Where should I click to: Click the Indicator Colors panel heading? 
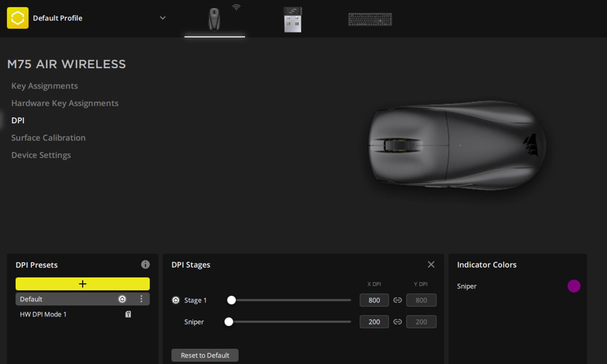(487, 265)
